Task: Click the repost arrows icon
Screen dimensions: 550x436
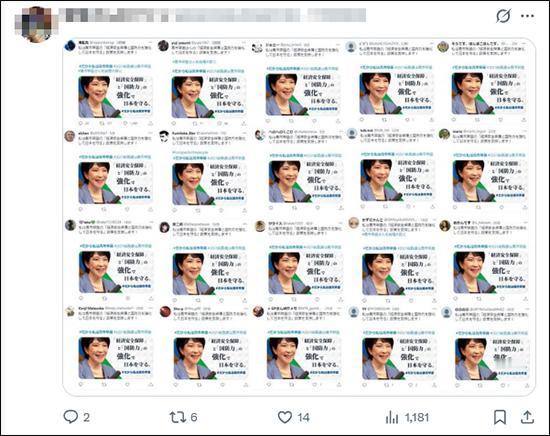Action: (x=177, y=417)
